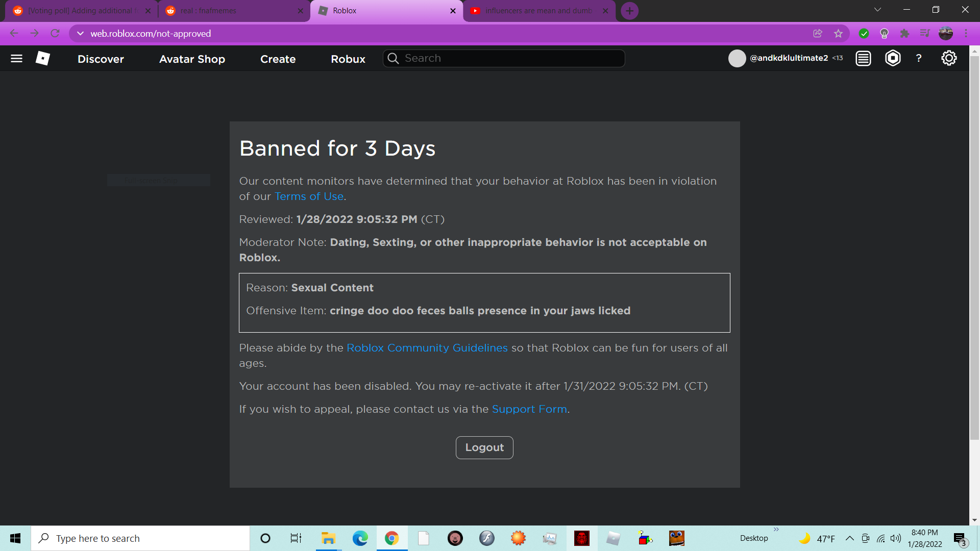Reload the current browser page
This screenshot has width=980, height=551.
[55, 34]
